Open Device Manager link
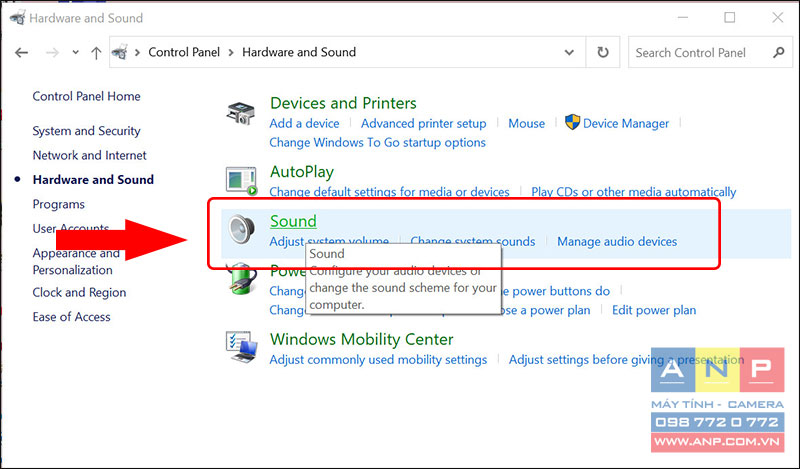800x469 pixels. click(x=626, y=124)
